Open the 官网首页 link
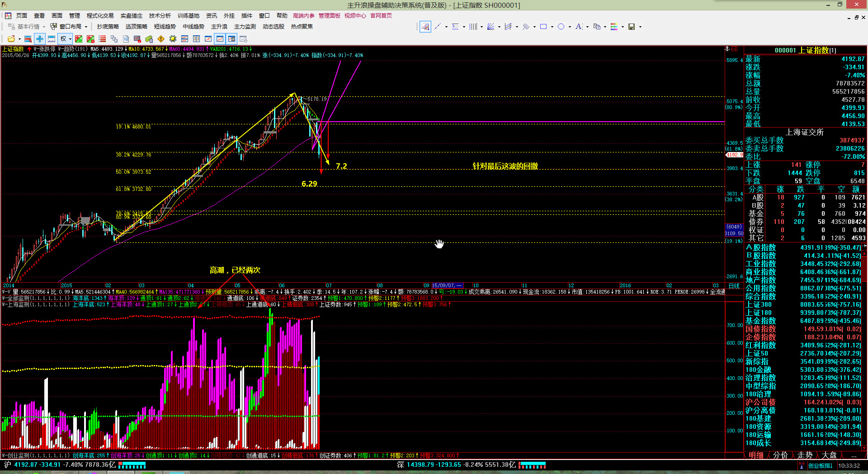 [x=381, y=16]
